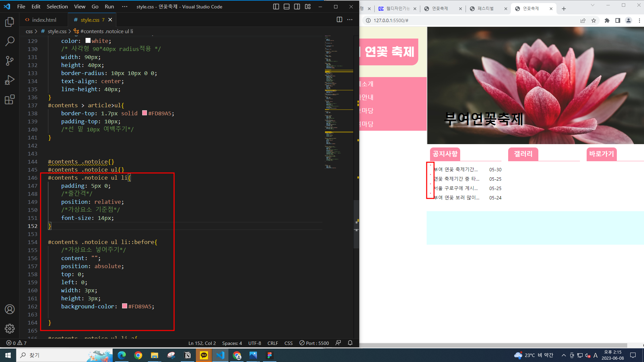Open the Manage gear menu
The width and height of the screenshot is (644, 362).
[10, 328]
